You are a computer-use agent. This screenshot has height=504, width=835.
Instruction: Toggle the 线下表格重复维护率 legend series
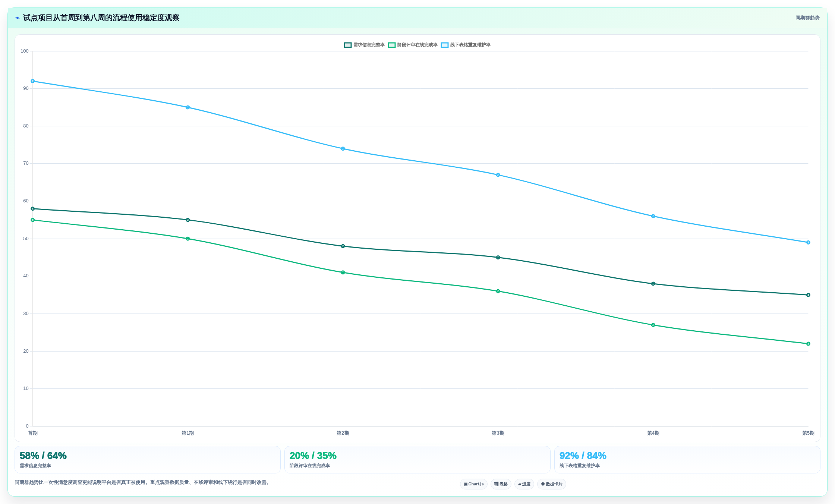(466, 45)
